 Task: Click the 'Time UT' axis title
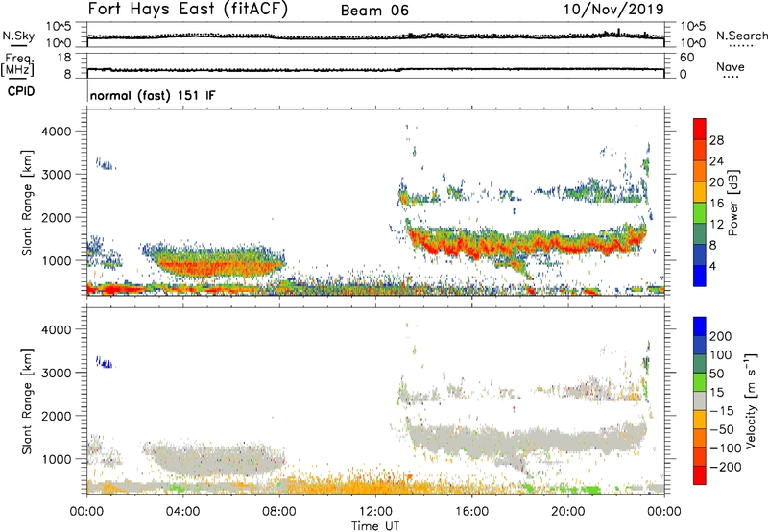(375, 526)
